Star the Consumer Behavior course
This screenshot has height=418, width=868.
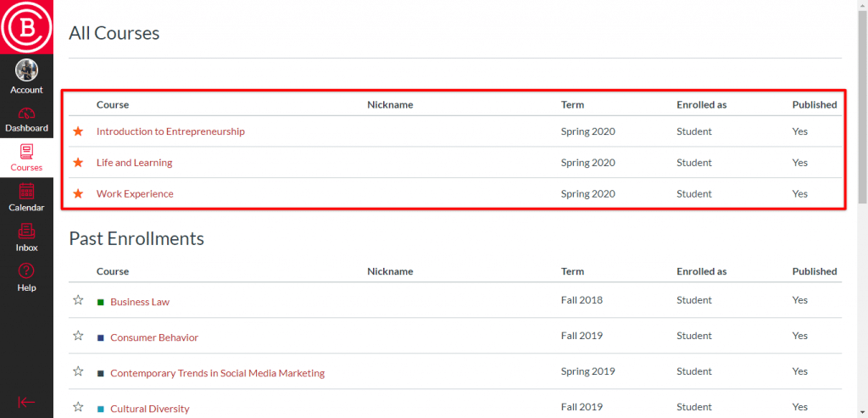[78, 336]
